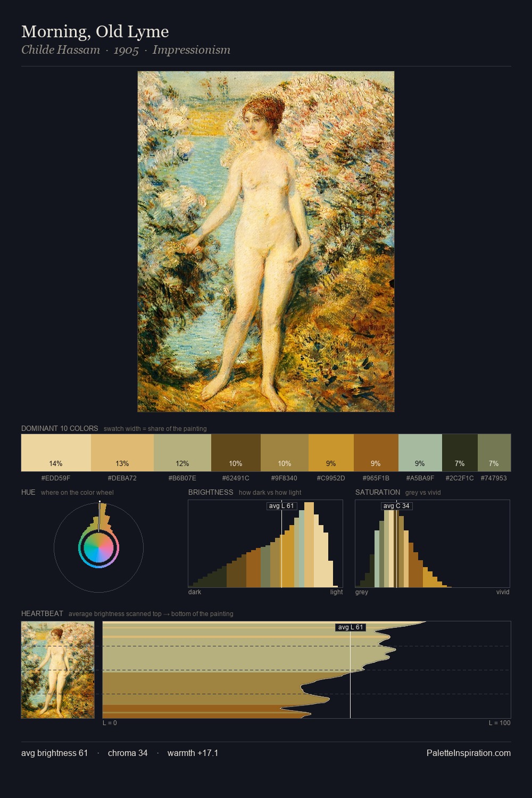Click the artist name Childe Hassam
Screen dimensions: 532x798
[61, 50]
